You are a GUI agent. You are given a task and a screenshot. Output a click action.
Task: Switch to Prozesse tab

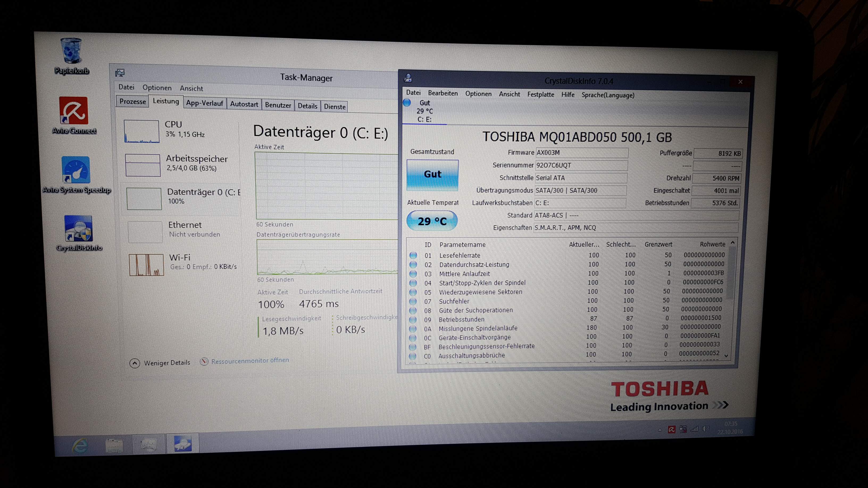132,101
